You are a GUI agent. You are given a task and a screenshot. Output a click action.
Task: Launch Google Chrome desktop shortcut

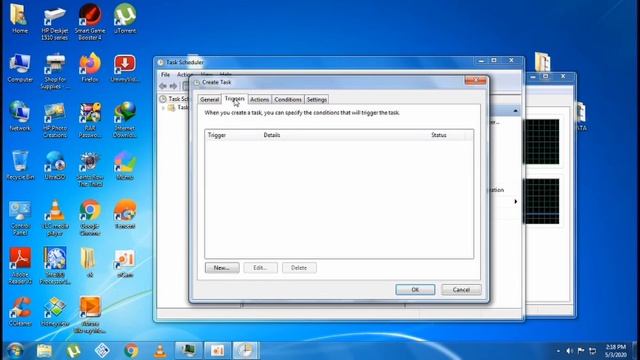[x=90, y=218]
